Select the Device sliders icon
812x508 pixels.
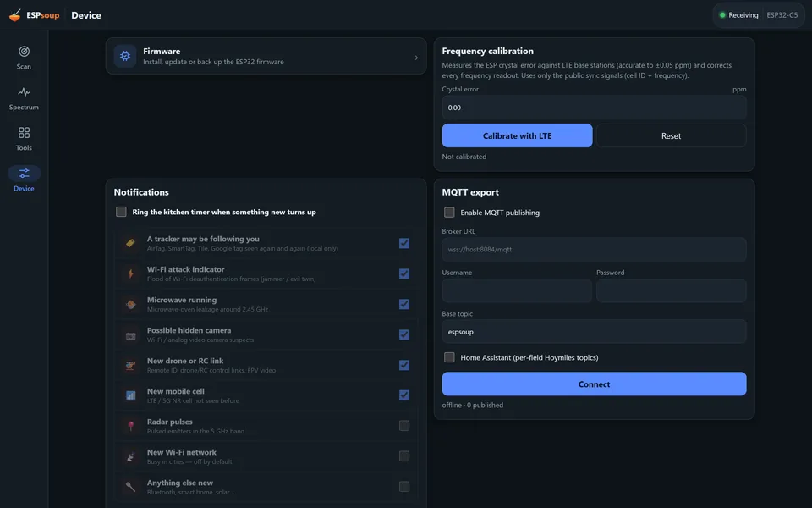tap(24, 173)
